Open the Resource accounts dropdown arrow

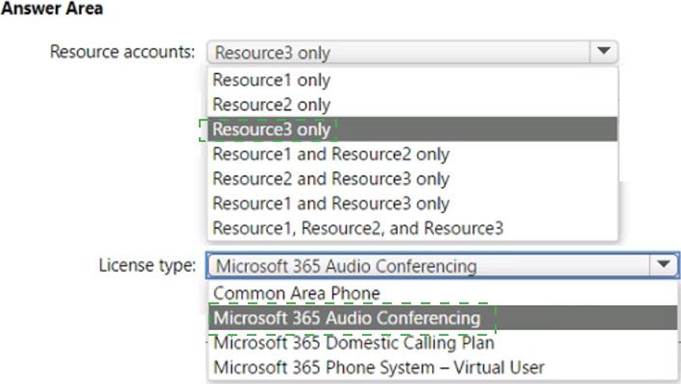click(x=603, y=52)
